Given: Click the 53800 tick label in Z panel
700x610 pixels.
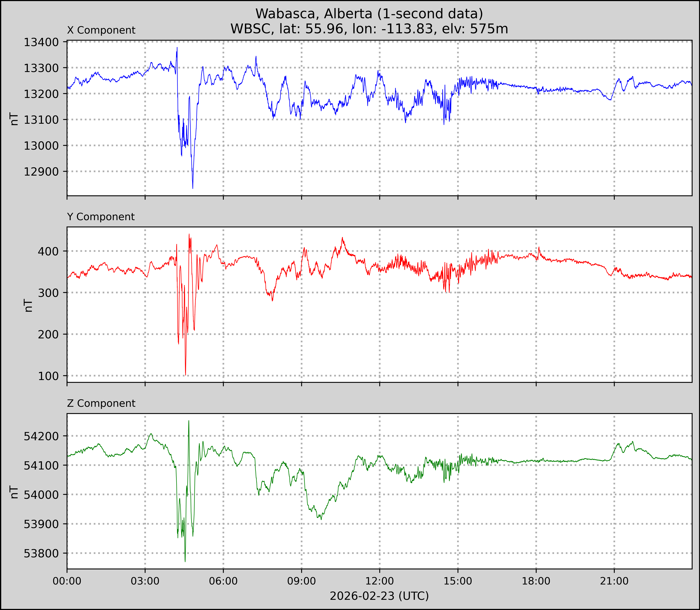Looking at the screenshot, I should click(41, 553).
